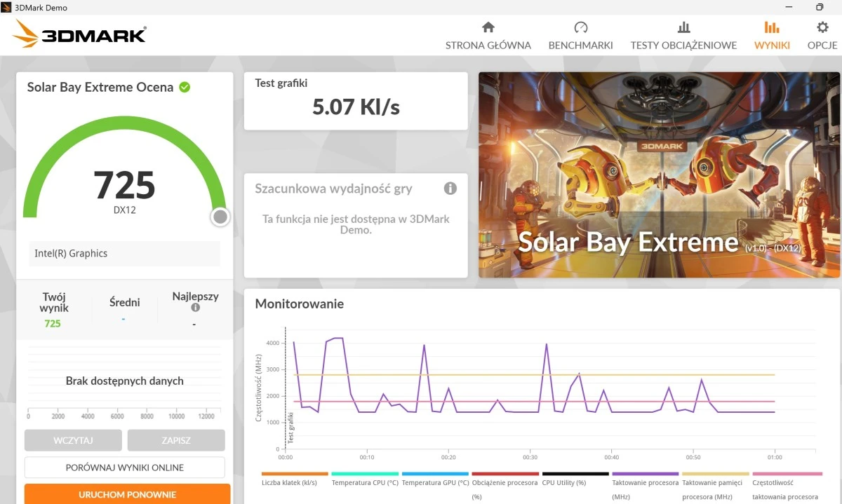Screen dimensions: 842x504
Task: Click the Benchmarki gauge icon
Action: click(580, 27)
